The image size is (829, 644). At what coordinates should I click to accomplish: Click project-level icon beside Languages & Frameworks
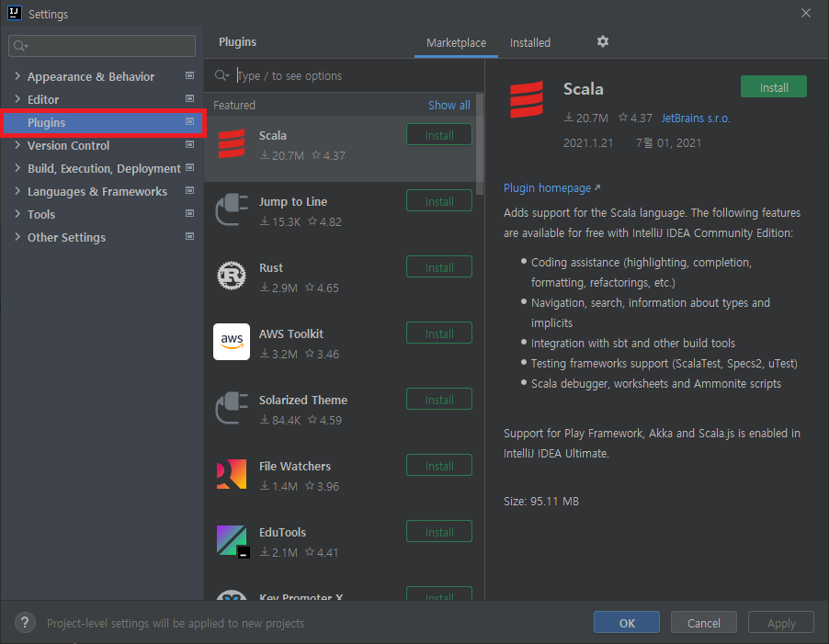pyautogui.click(x=190, y=191)
